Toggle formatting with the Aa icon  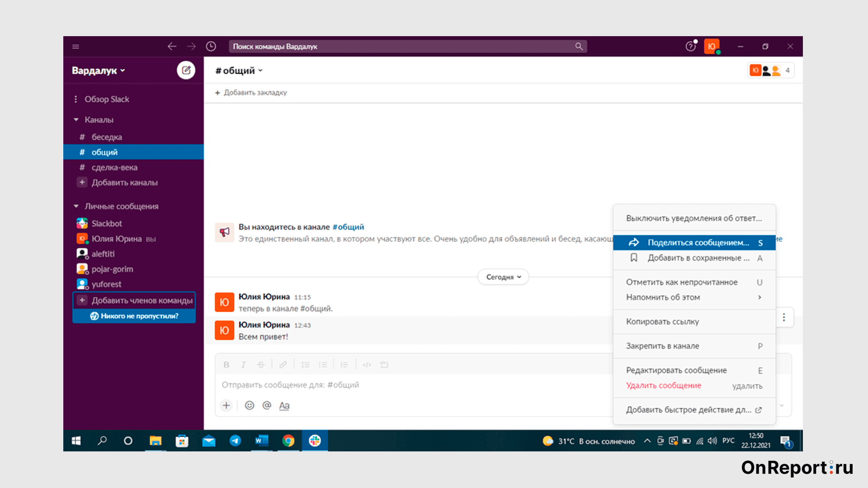pyautogui.click(x=284, y=405)
